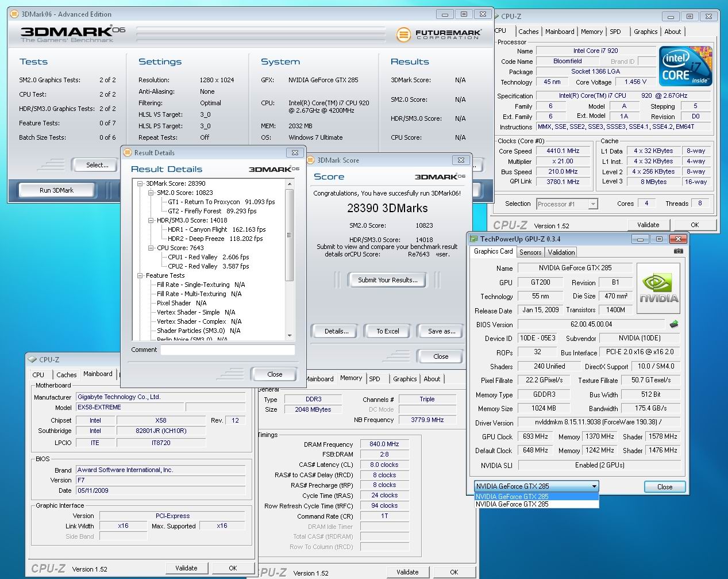Choose the second NVIDIA GeForce GTX 285 list entry

coord(537,504)
